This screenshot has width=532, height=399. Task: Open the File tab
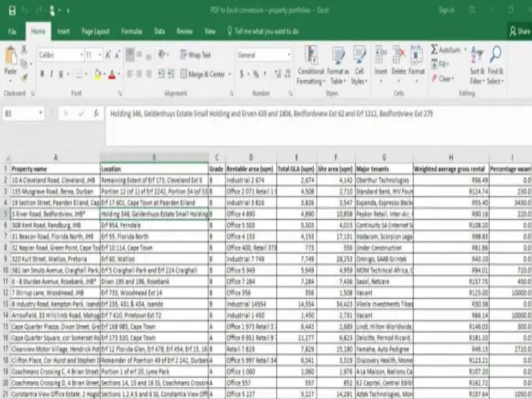coord(12,31)
